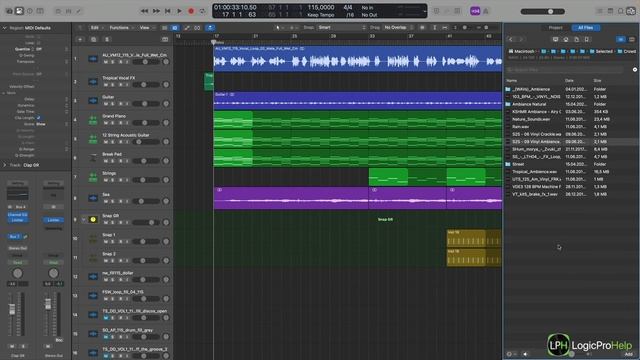Open the Snap Smart dropdown

(x=342, y=28)
